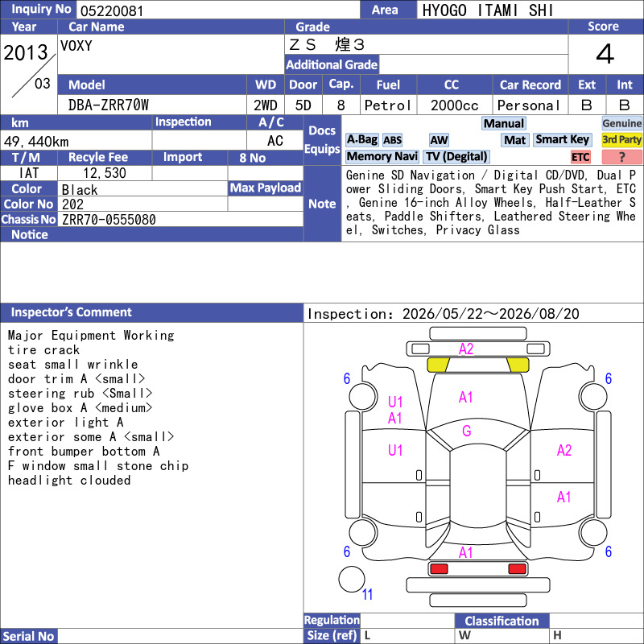Click the Serial No label
Screen dimensions: 644x644
[29, 636]
